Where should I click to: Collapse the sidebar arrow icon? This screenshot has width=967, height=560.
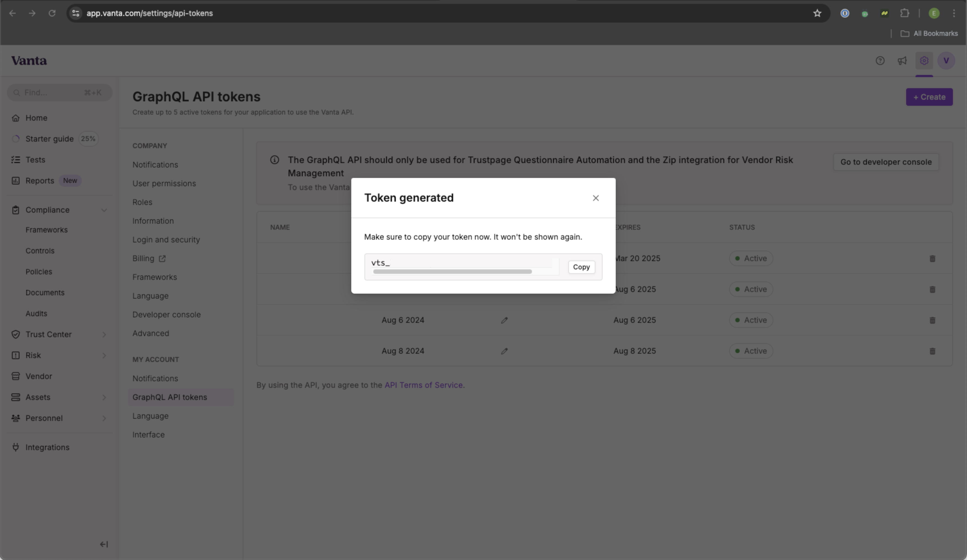pos(104,544)
